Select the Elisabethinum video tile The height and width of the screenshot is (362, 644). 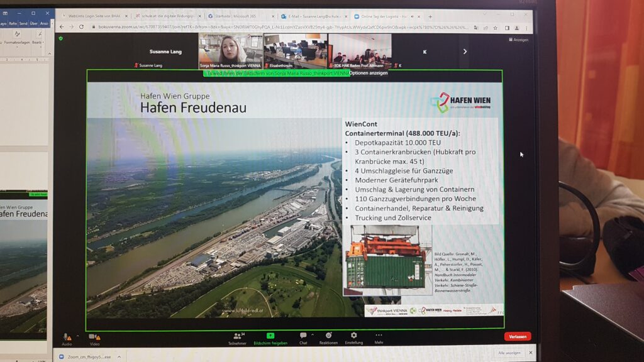click(x=296, y=52)
